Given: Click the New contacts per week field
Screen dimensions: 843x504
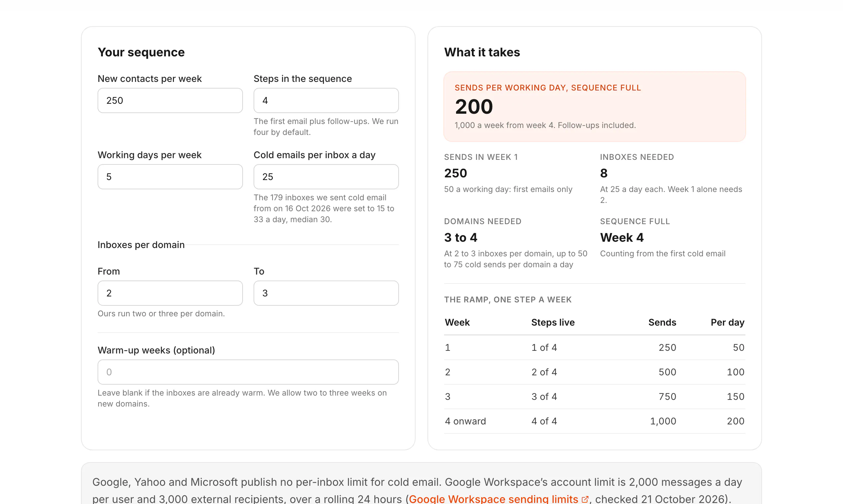Looking at the screenshot, I should point(170,100).
